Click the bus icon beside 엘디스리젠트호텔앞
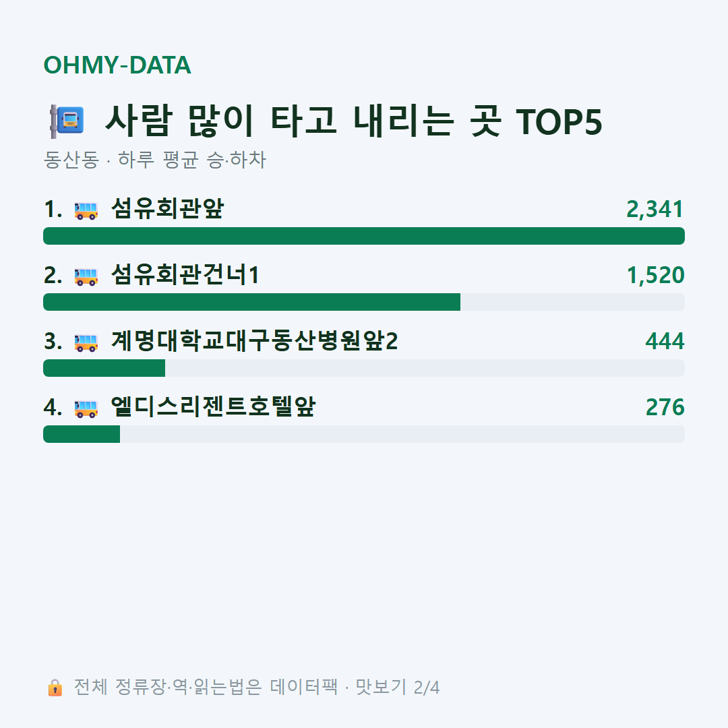Image resolution: width=728 pixels, height=728 pixels. (86, 408)
